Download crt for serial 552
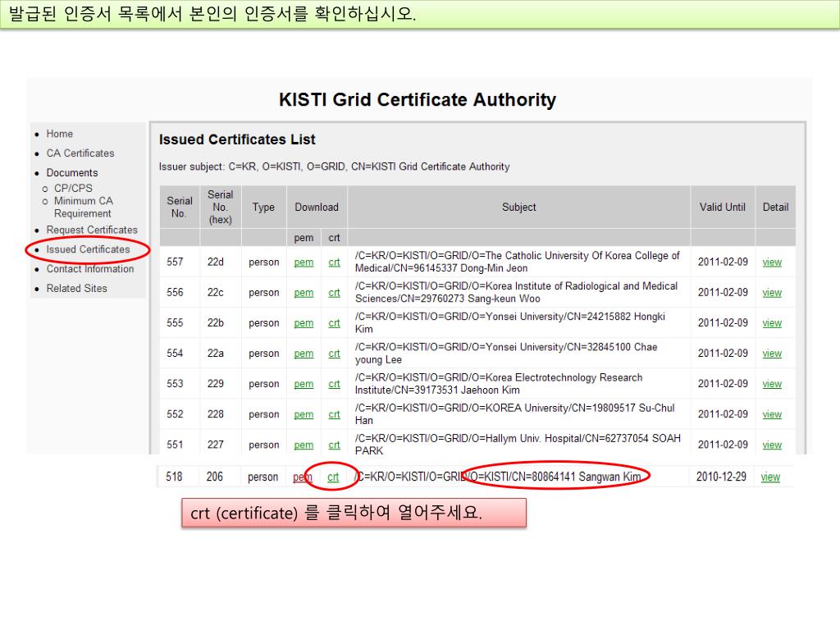The image size is (840, 630). click(335, 414)
